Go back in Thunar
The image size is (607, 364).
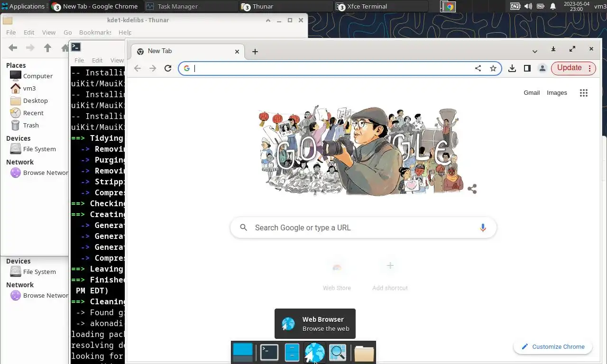(x=13, y=48)
